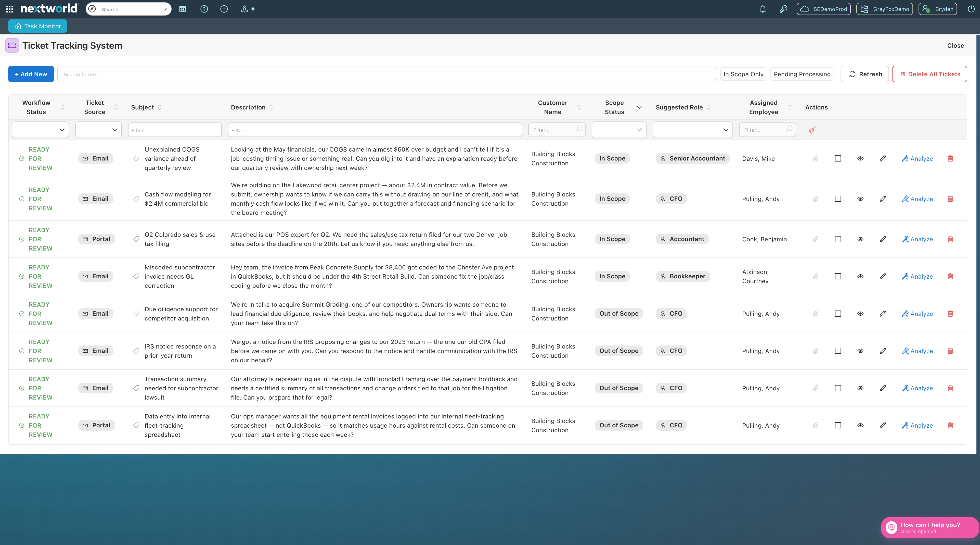Expand the Scope Status header chevron

(639, 107)
